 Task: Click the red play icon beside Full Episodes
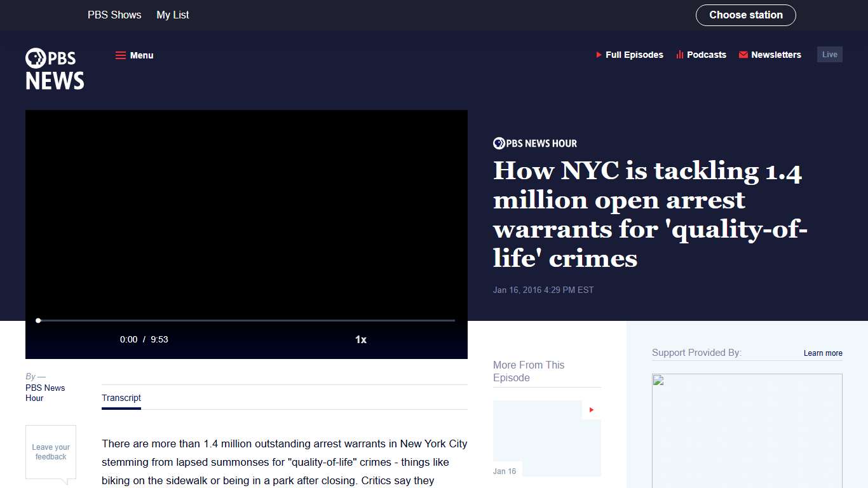[598, 55]
